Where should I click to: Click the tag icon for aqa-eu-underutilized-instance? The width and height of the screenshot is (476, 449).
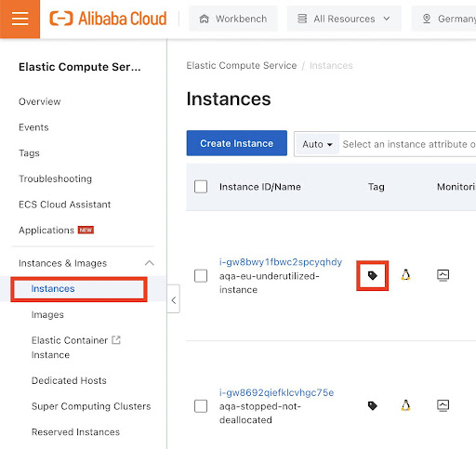[x=372, y=275]
